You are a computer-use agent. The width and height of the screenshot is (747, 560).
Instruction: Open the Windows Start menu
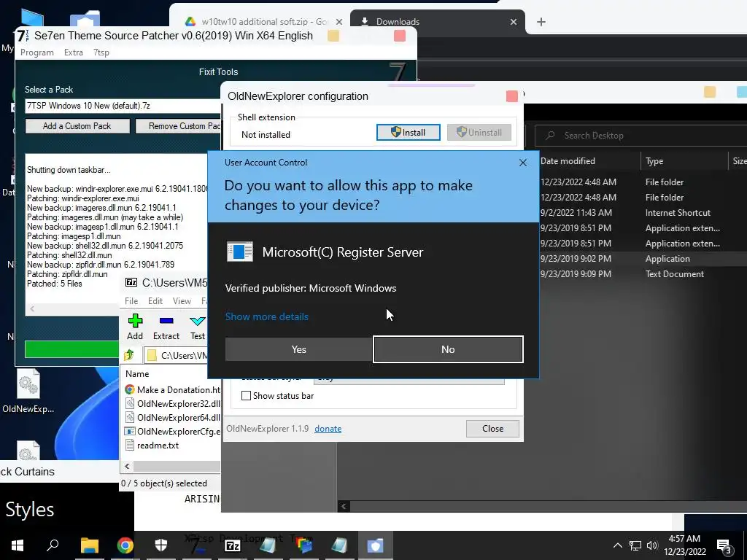(x=18, y=545)
